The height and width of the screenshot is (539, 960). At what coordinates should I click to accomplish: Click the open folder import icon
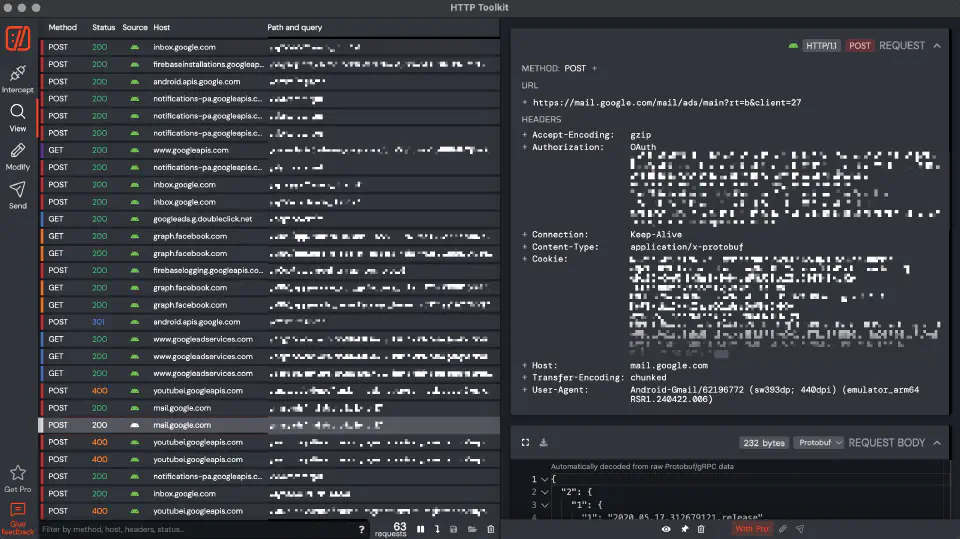472,529
